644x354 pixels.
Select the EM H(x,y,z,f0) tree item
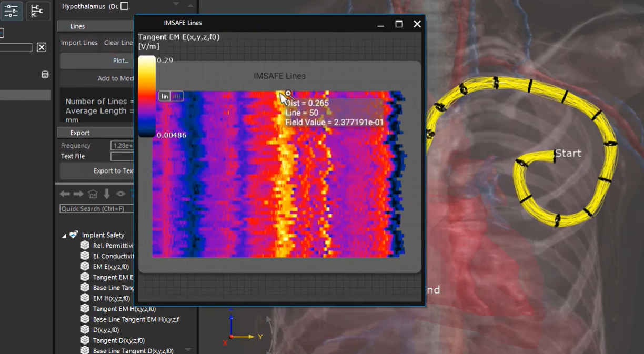[x=111, y=298]
